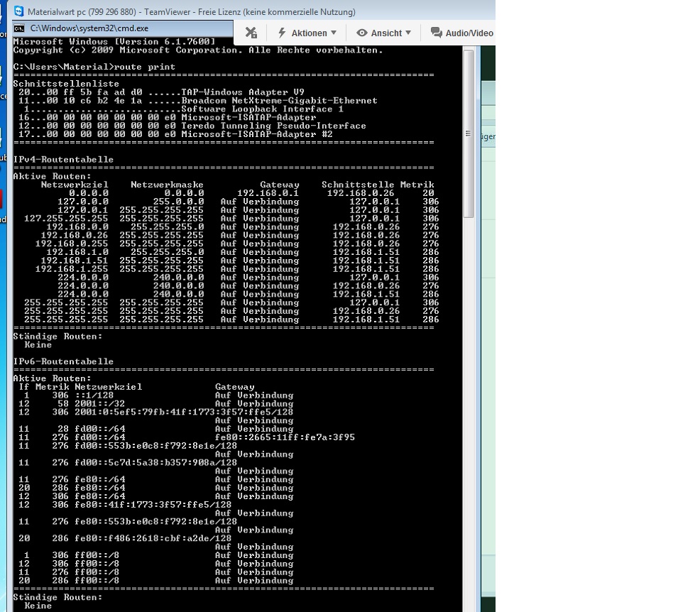Click the close-session X icon in TeamViewer toolbar
Screen dimensions: 700x612
[251, 33]
